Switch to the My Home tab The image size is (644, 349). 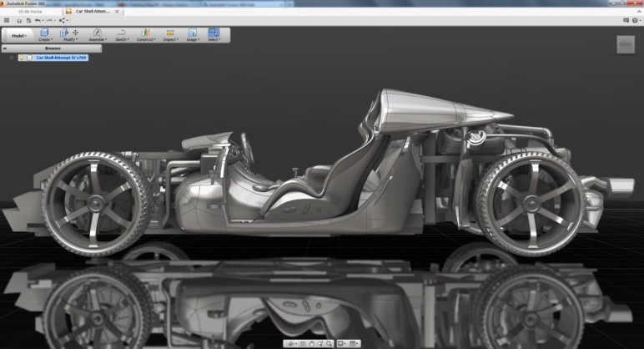(30, 12)
